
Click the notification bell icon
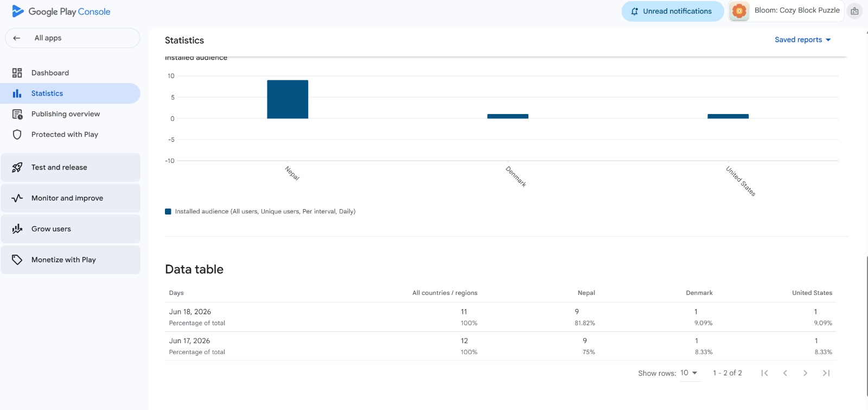pos(634,11)
